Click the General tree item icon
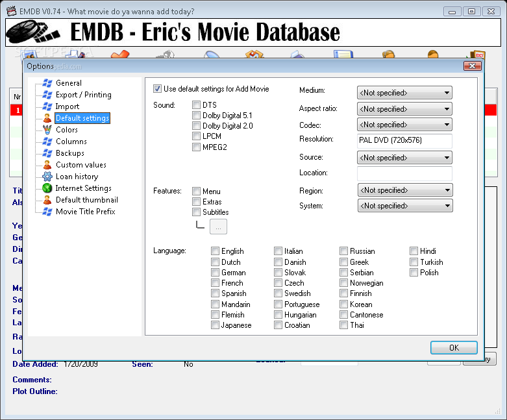The image size is (507, 420). [47, 83]
